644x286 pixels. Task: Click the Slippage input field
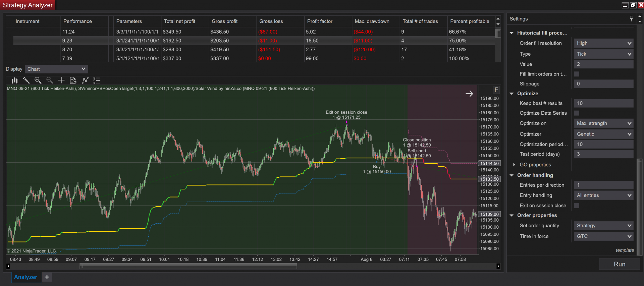point(604,84)
